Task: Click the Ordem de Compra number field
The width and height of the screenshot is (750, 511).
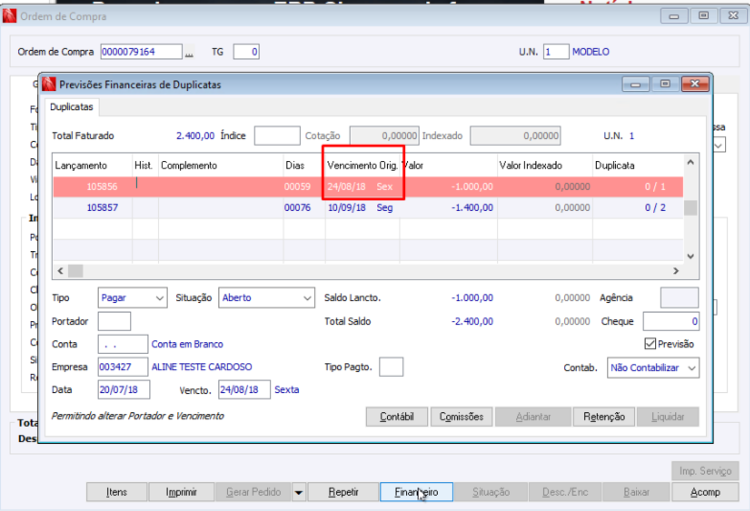Action: point(141,52)
